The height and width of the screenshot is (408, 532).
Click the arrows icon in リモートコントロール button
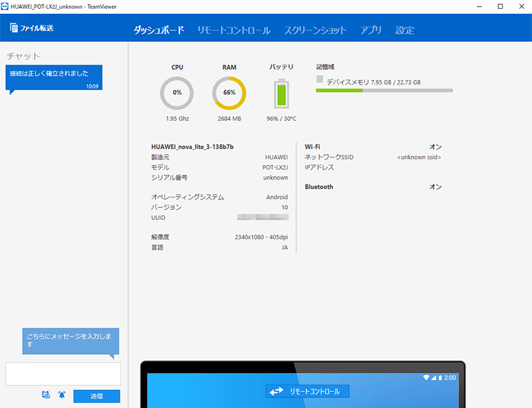[x=277, y=391]
